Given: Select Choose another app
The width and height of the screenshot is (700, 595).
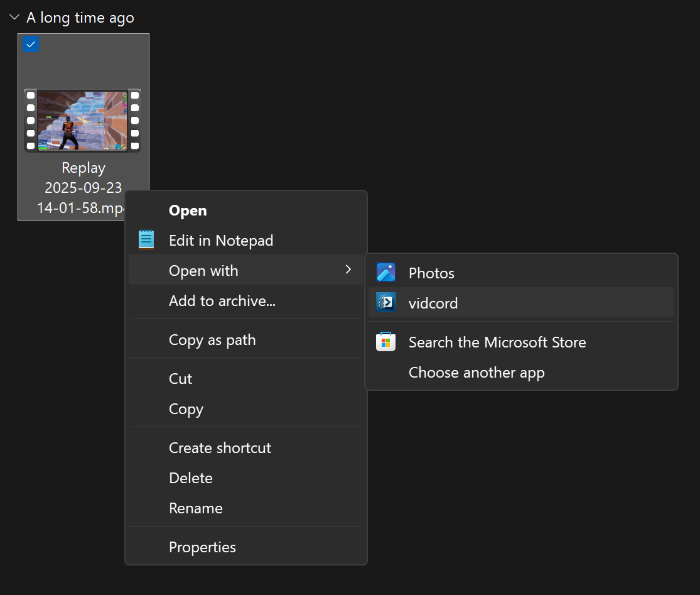Looking at the screenshot, I should point(522,372).
